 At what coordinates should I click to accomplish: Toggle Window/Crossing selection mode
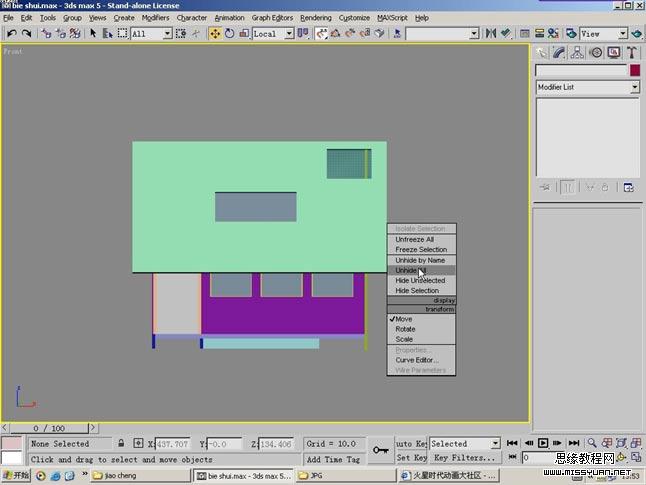tap(181, 33)
